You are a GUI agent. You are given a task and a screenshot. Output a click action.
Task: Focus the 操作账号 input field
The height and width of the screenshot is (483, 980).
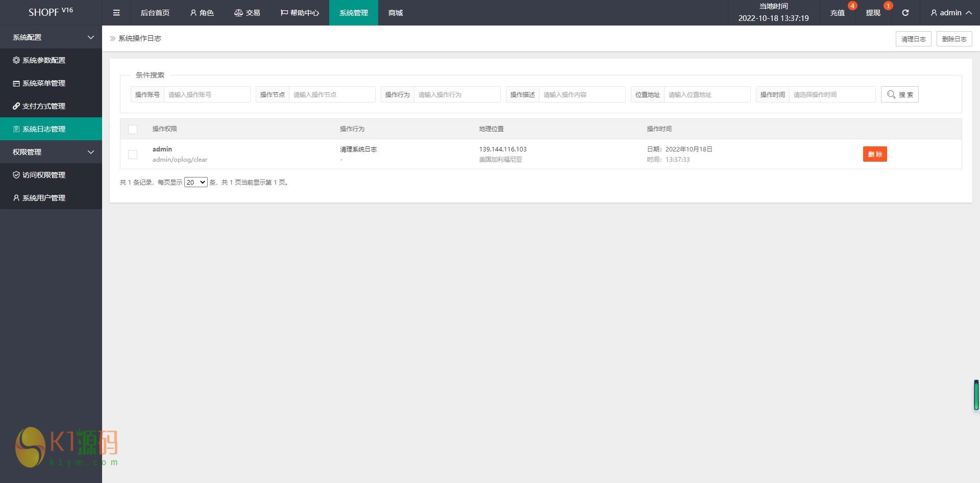click(207, 94)
